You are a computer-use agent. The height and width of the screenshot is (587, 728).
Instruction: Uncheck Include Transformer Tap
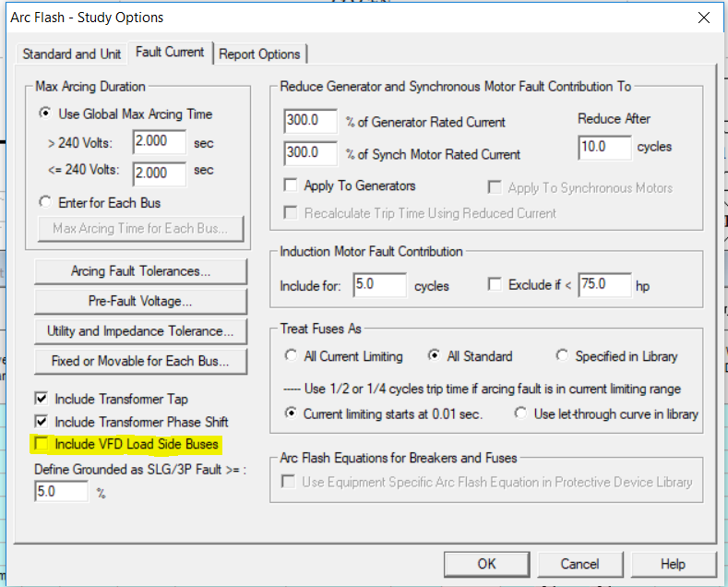click(42, 399)
